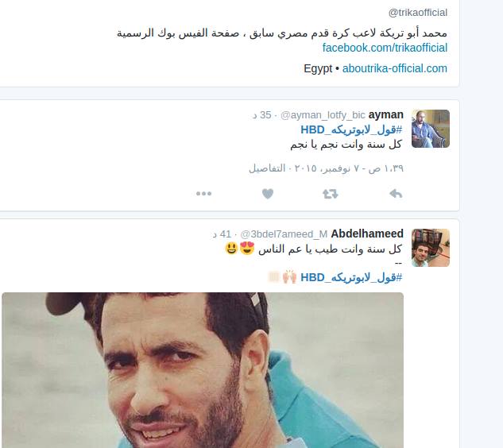Open hashtag HBD in ayman's tweet
503x448 pixels.
click(351, 130)
